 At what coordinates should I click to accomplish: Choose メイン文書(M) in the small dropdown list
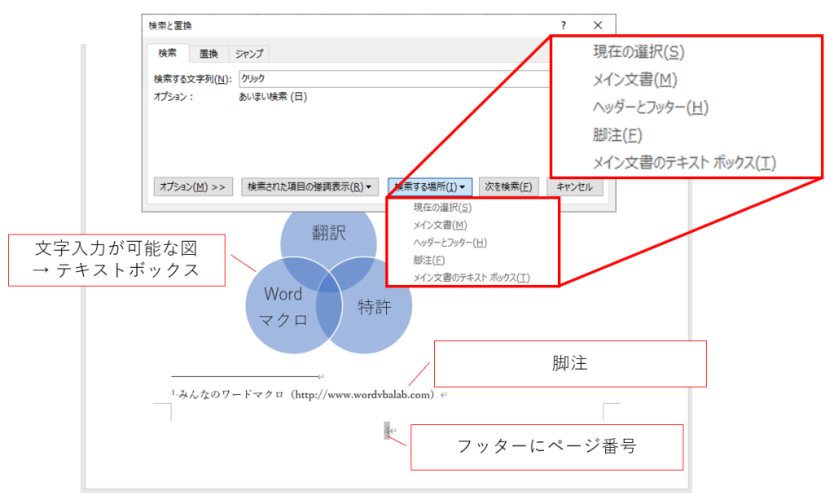point(440,225)
